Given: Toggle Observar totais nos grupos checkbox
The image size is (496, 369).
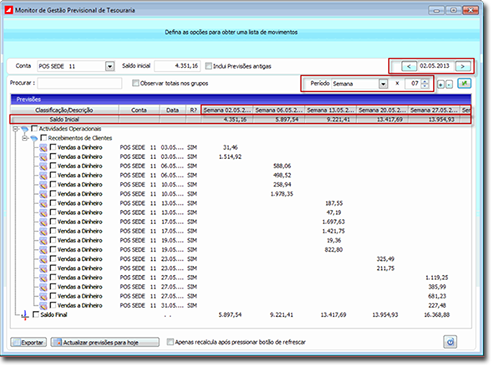Looking at the screenshot, I should point(135,83).
